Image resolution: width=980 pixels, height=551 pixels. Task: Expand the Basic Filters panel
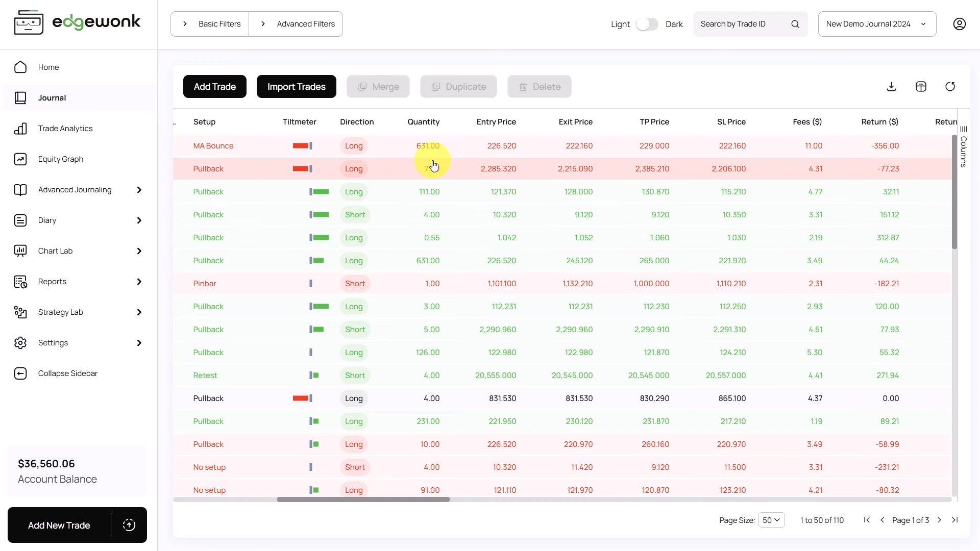[x=210, y=24]
